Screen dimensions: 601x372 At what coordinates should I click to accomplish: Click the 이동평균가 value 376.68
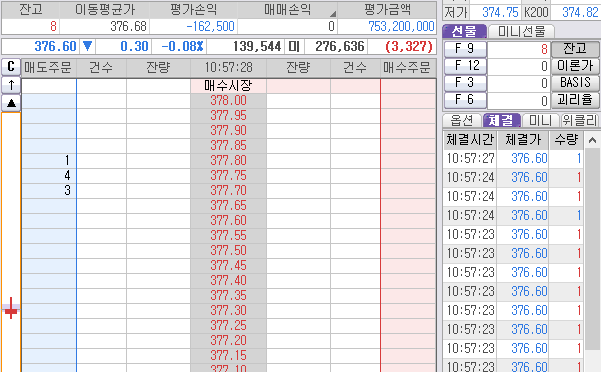click(128, 26)
